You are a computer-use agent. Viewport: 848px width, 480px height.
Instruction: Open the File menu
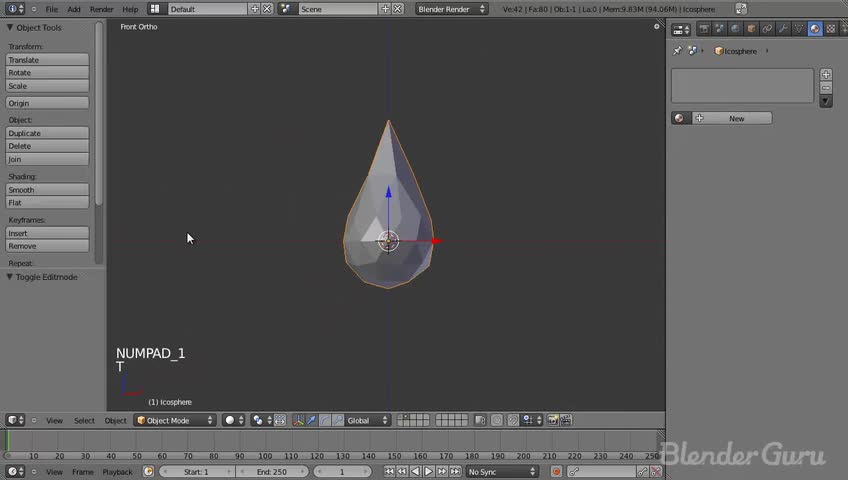click(51, 9)
